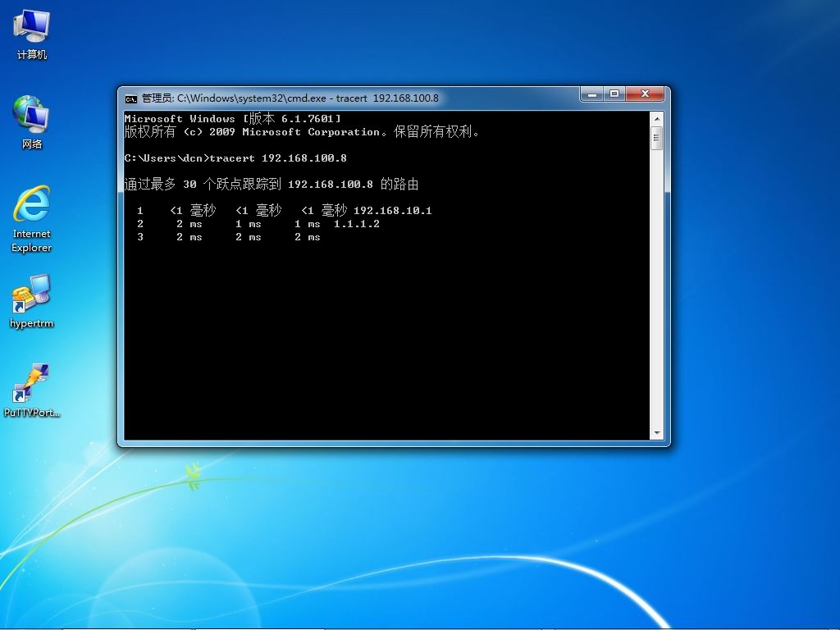Click the '通过最多 30 个跃点跟踪到' line
The image size is (840, 630).
pos(271,185)
